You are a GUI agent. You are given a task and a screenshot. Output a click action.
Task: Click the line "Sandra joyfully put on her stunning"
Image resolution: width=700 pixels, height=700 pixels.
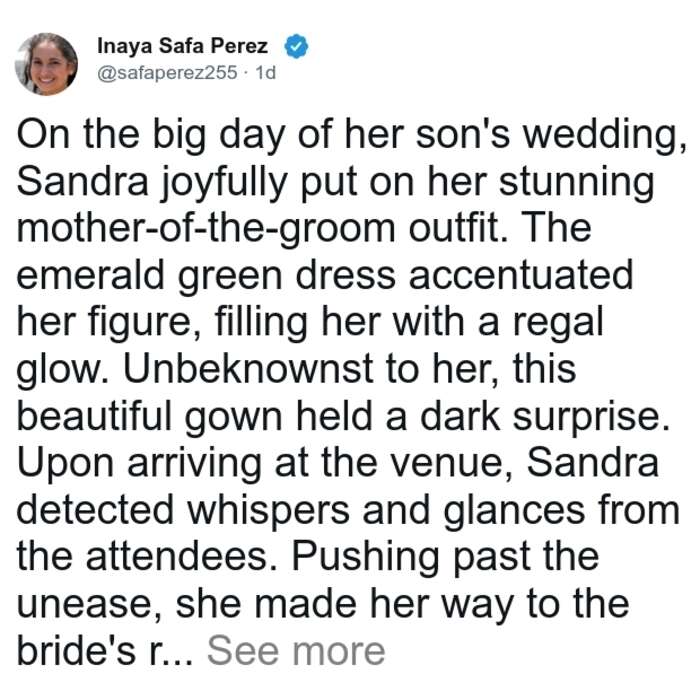(335, 183)
